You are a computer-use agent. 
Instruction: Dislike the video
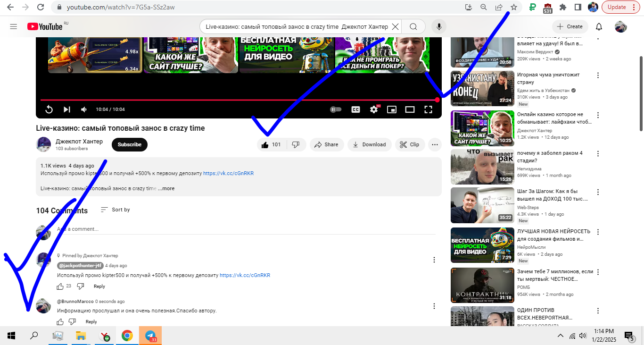coord(296,144)
